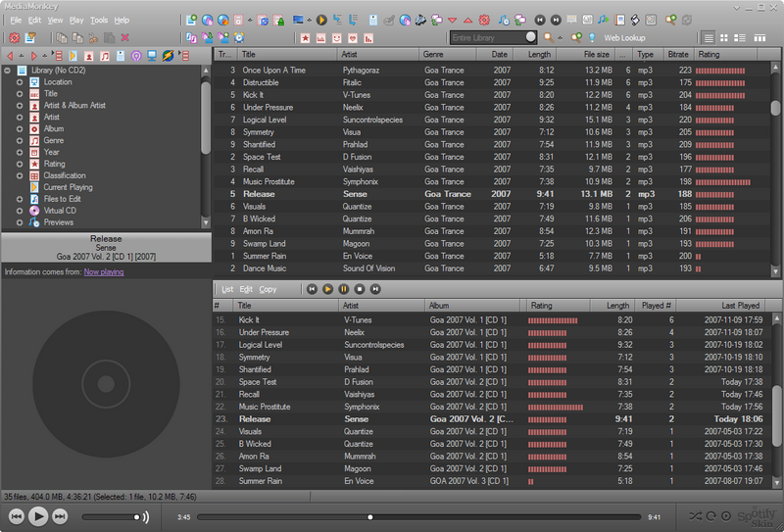784x532 pixels.
Task: Click the Web Lookup button
Action: click(x=624, y=37)
